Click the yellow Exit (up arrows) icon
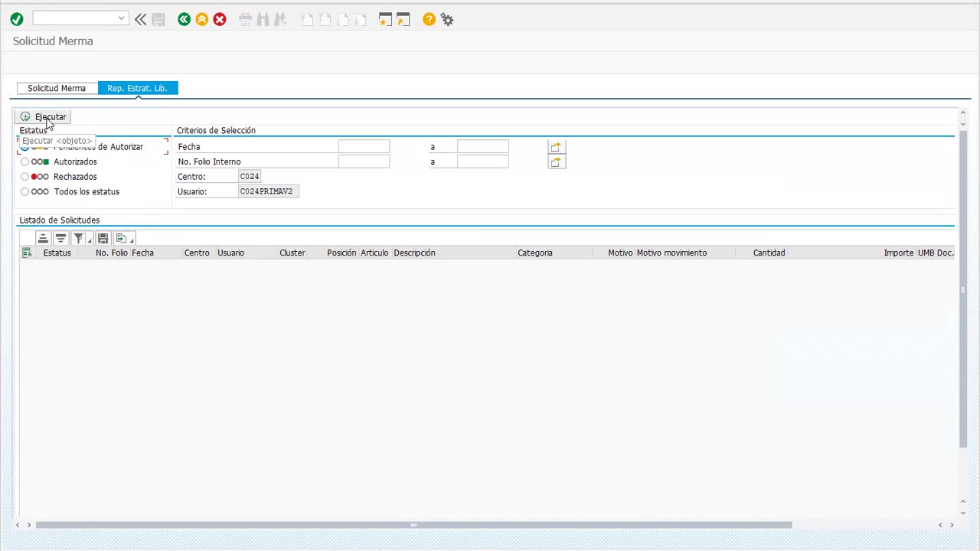 [x=202, y=19]
